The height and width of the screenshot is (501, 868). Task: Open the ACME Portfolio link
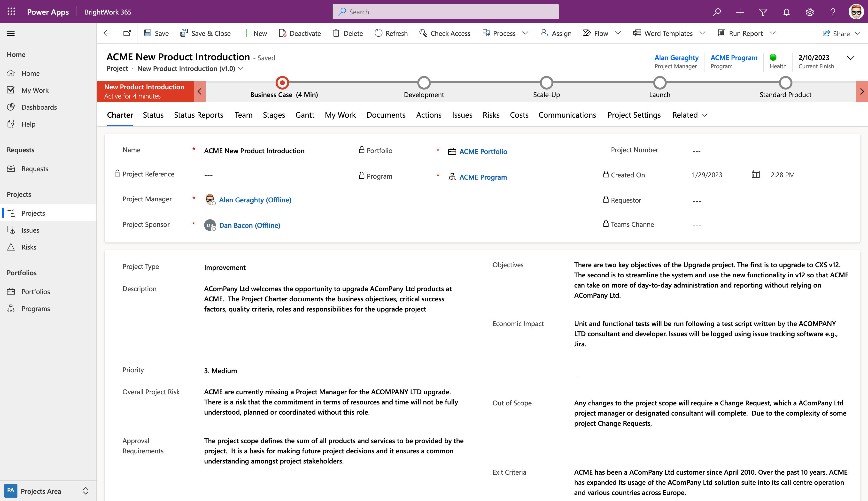(x=483, y=152)
